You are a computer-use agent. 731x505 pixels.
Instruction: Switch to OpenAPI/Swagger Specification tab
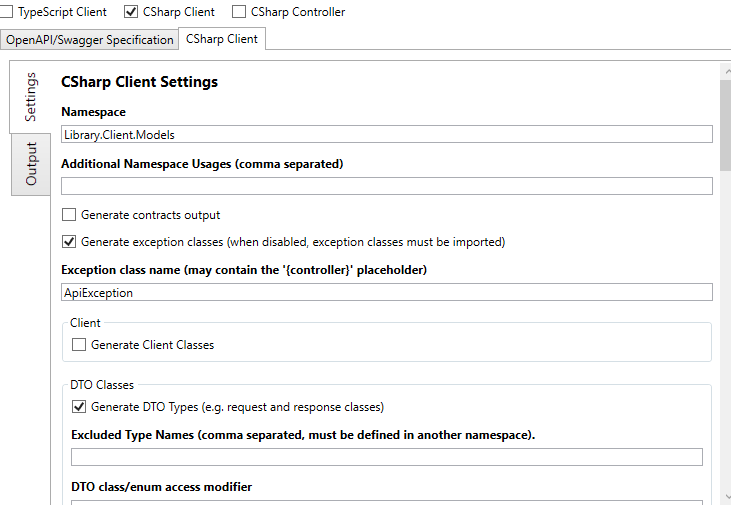click(x=90, y=40)
